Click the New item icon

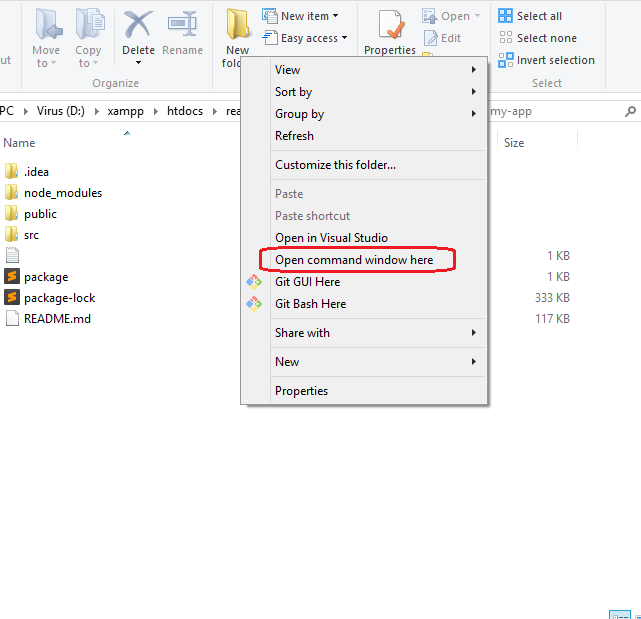coord(269,16)
